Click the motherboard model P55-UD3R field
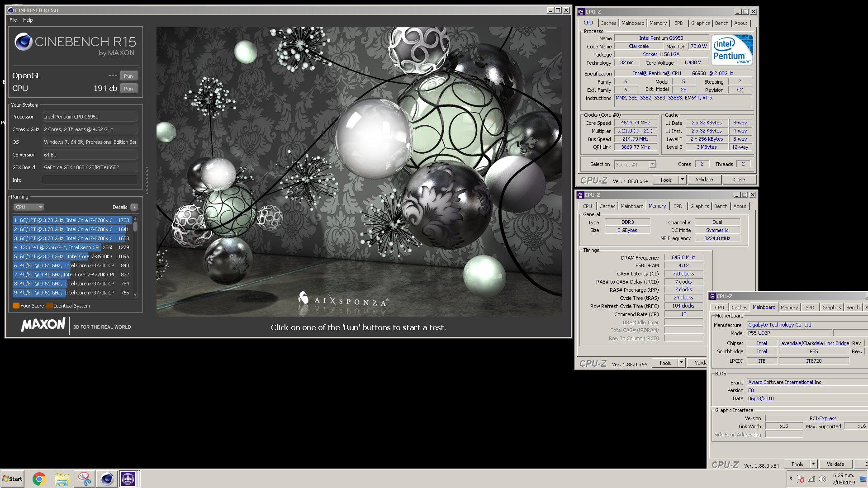The width and height of the screenshot is (868, 488). tap(789, 333)
